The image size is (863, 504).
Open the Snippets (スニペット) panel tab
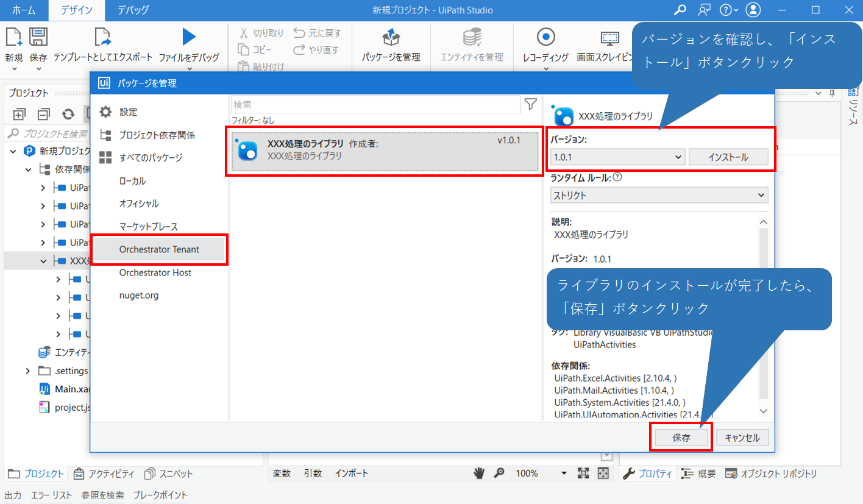[x=169, y=474]
